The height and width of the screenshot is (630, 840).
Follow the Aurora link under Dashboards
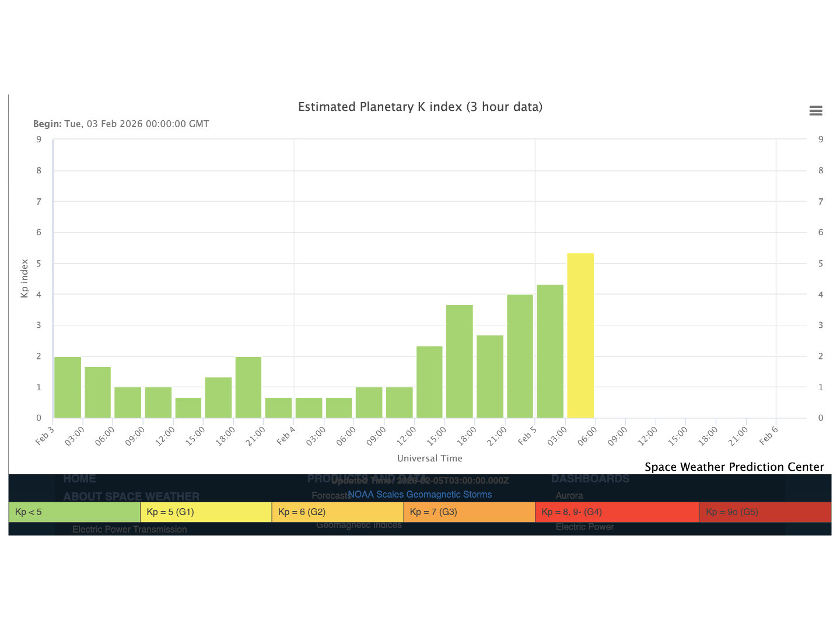click(x=569, y=495)
